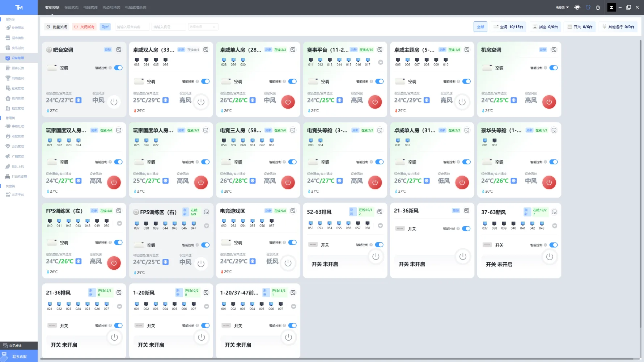This screenshot has height=362, width=644.
Task: Open 快捷服务 in the sidebar
Action: 15,28
